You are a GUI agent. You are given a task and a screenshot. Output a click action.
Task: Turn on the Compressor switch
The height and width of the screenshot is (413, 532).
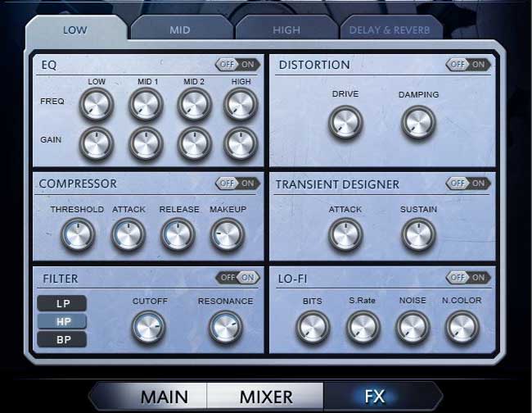tap(237, 184)
